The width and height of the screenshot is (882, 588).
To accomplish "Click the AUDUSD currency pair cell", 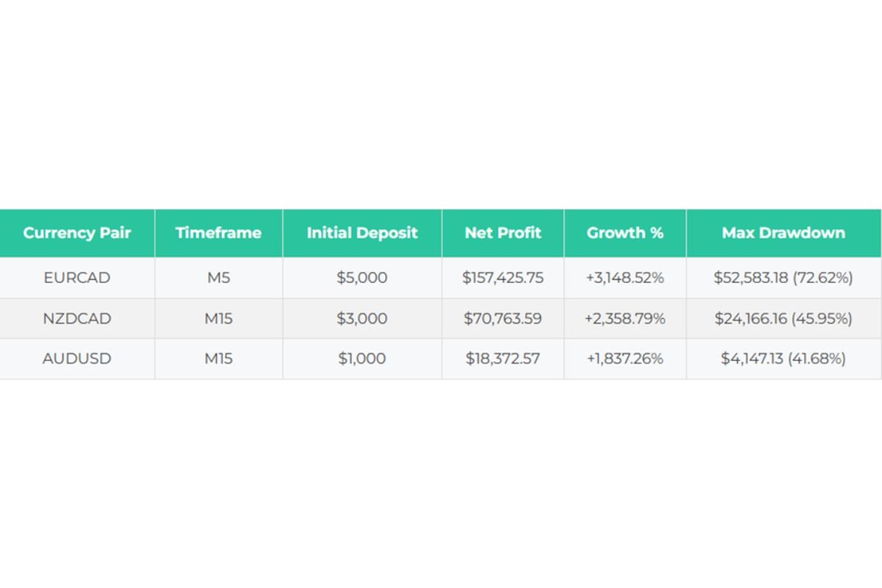I will [77, 359].
